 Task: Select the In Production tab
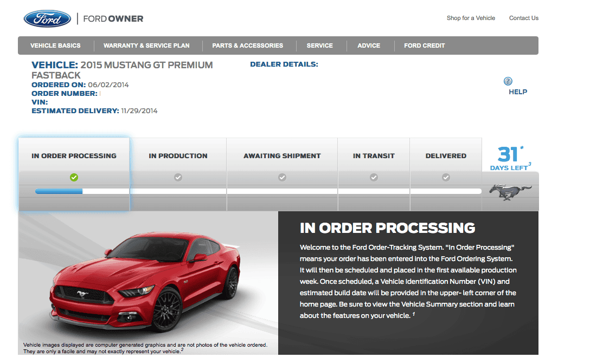(178, 174)
